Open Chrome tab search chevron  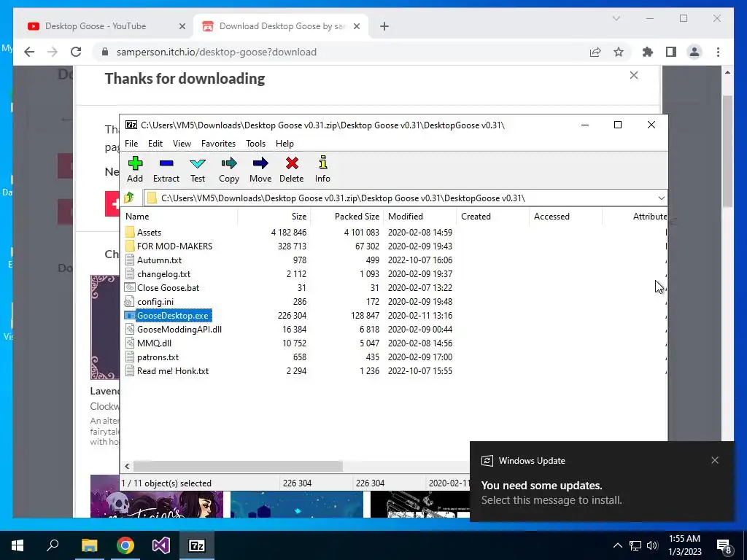click(616, 18)
